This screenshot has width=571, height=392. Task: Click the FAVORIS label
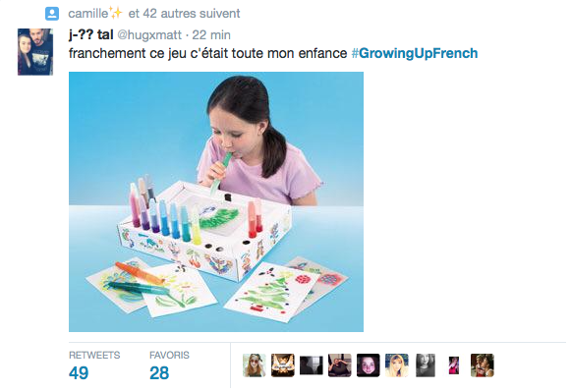click(169, 355)
